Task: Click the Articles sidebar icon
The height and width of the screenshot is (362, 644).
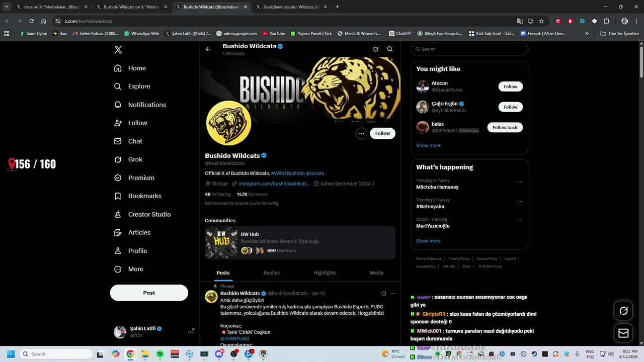Action: click(x=118, y=233)
